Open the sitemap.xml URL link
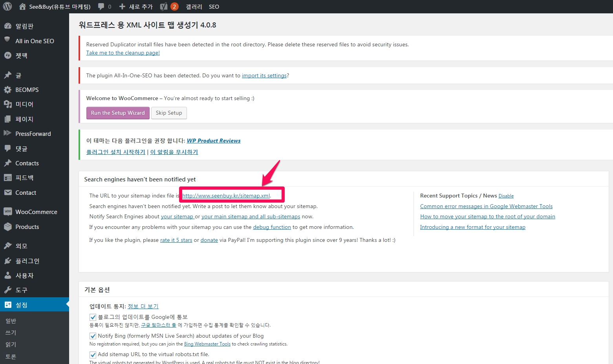 [226, 196]
